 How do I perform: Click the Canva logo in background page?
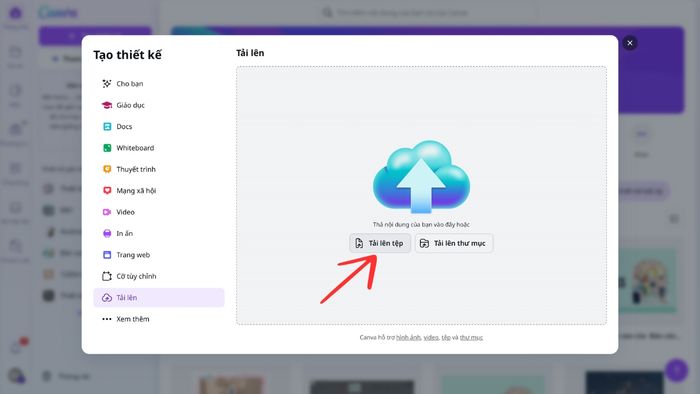click(x=58, y=12)
